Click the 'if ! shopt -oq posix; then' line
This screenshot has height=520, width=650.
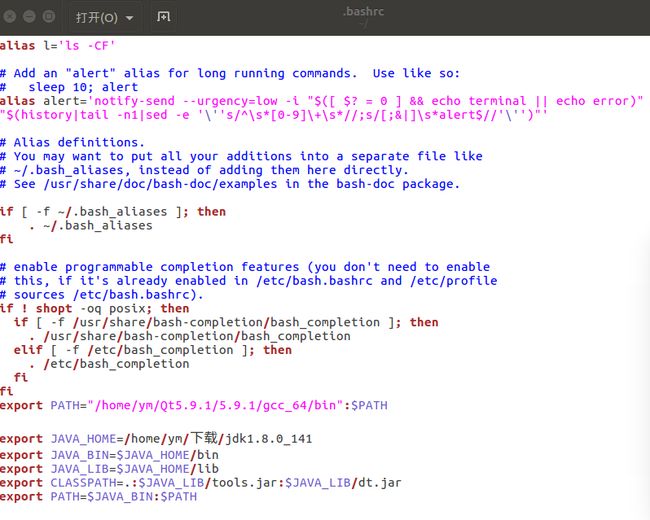[95, 309]
